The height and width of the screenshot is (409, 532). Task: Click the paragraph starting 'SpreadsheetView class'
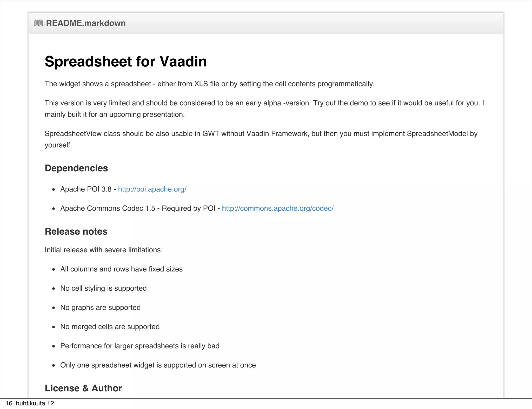pyautogui.click(x=261, y=134)
